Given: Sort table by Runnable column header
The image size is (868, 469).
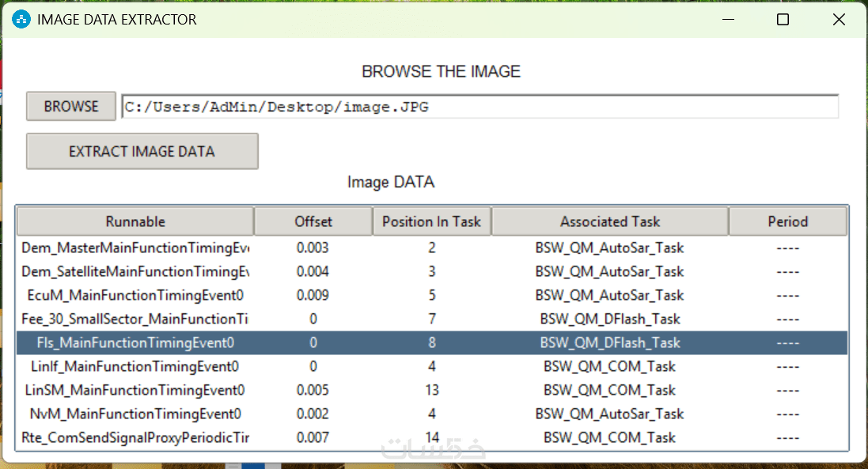Looking at the screenshot, I should pos(135,221).
